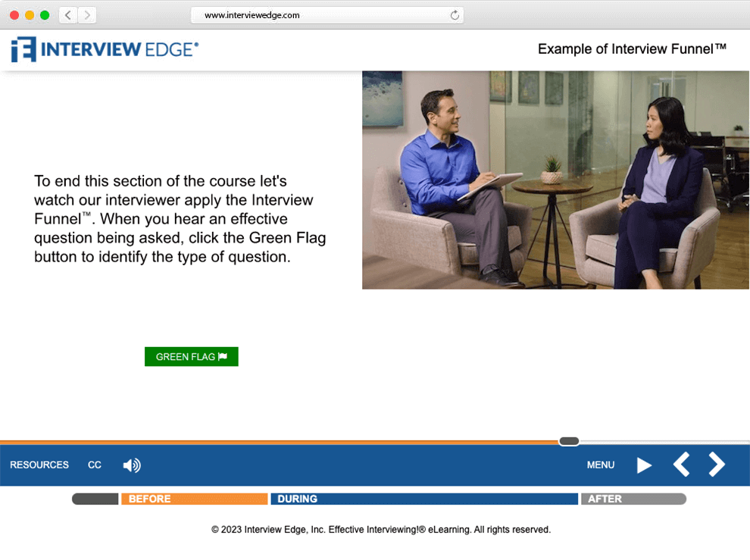Jump to the After section
750x560 pixels.
633,499
